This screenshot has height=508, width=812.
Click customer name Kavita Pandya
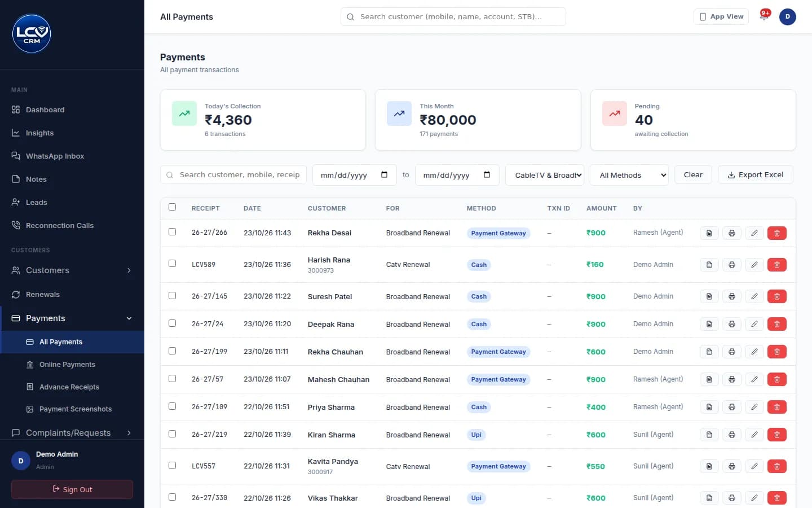[x=333, y=461]
